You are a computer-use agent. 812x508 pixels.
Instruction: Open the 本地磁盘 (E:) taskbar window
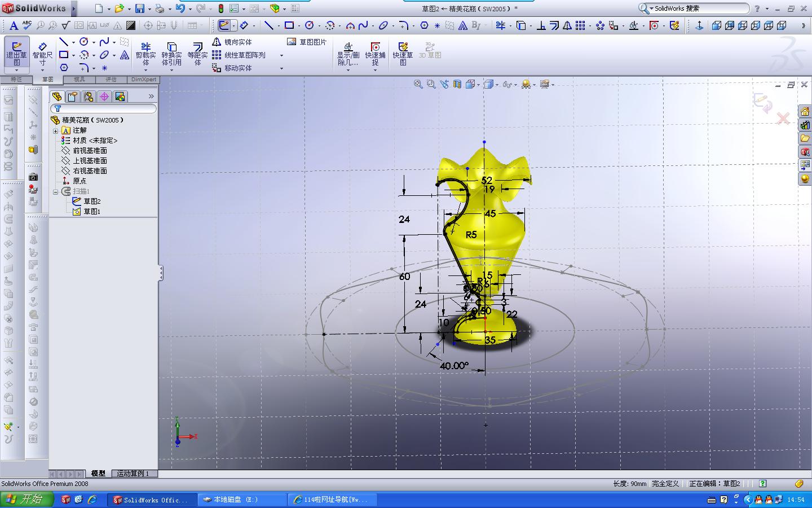point(242,500)
